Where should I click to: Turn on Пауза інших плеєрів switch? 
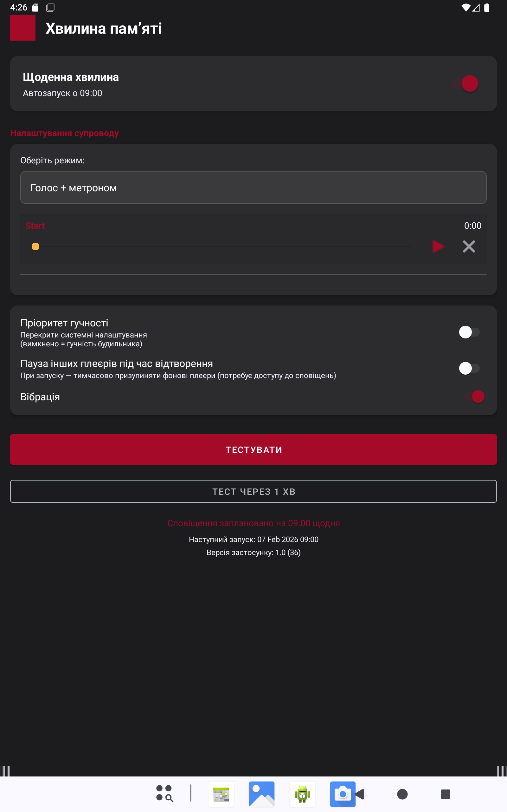(469, 368)
